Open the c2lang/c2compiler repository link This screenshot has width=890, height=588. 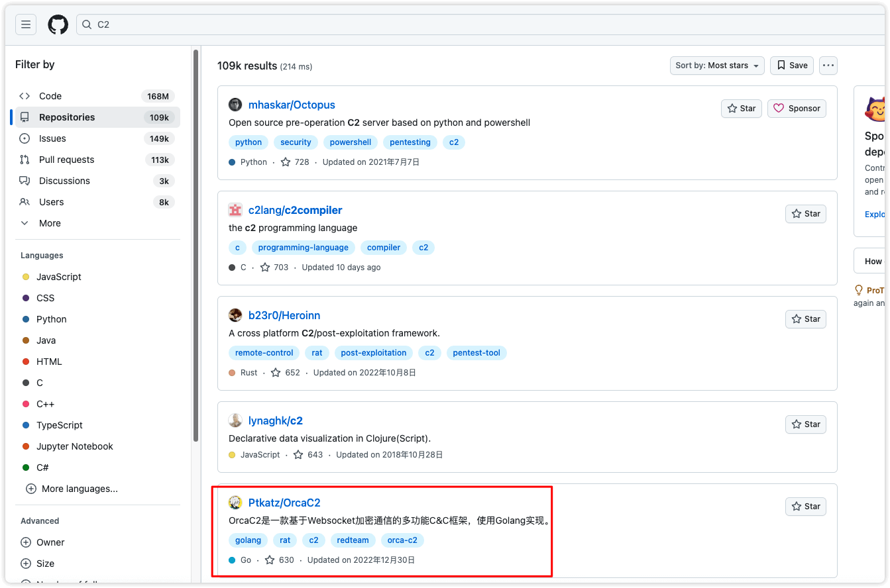point(295,210)
